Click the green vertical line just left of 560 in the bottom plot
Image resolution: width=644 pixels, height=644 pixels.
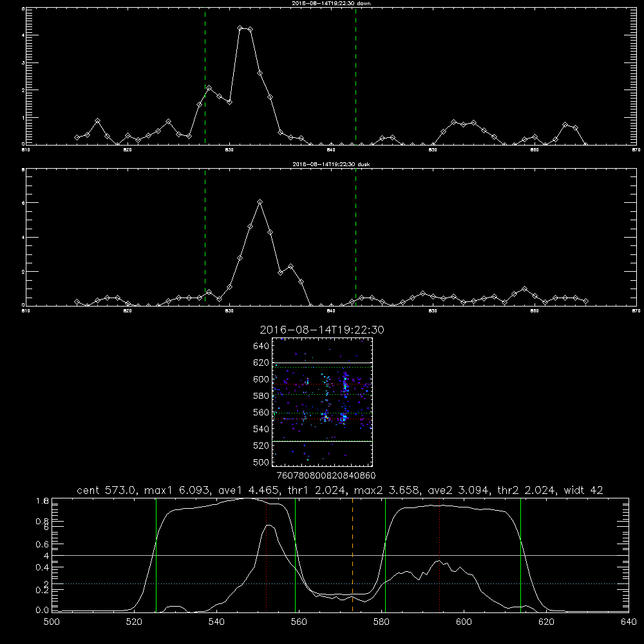point(296,555)
